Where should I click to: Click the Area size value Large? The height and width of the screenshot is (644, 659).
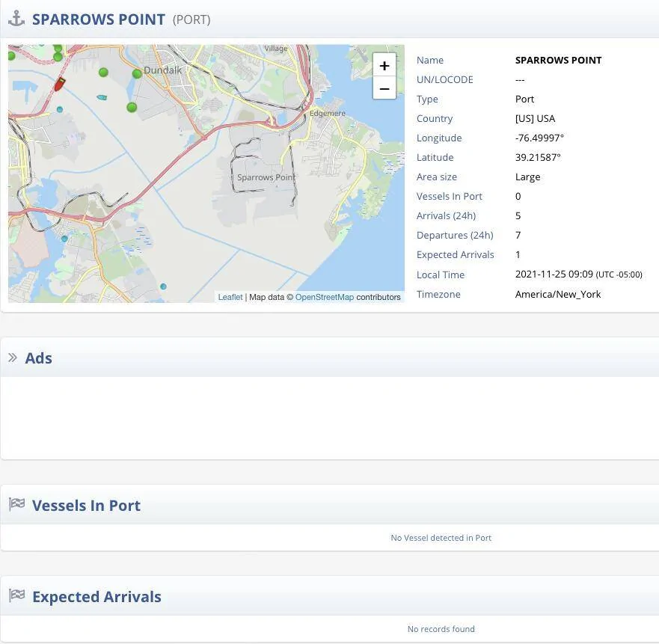527,177
